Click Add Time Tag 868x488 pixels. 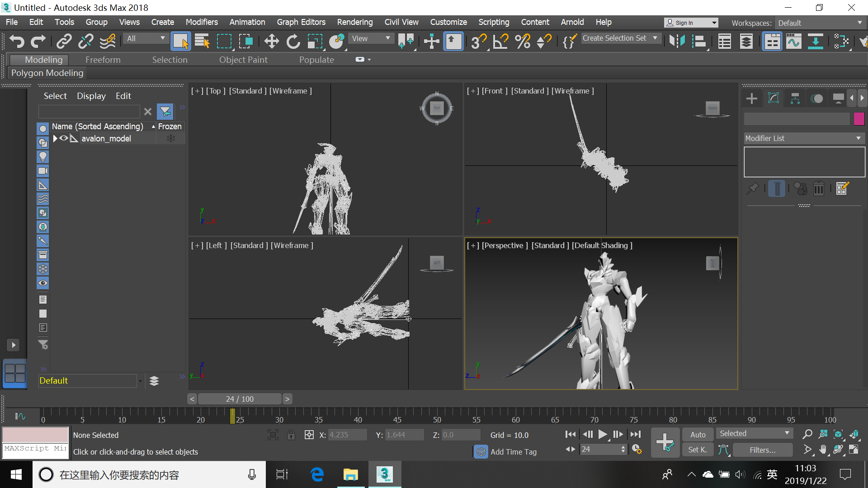click(514, 452)
